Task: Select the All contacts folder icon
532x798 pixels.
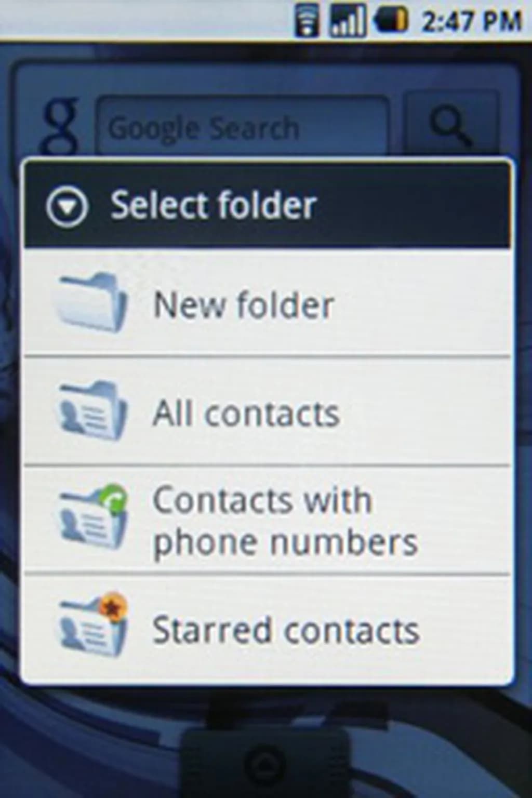Action: pyautogui.click(x=91, y=411)
